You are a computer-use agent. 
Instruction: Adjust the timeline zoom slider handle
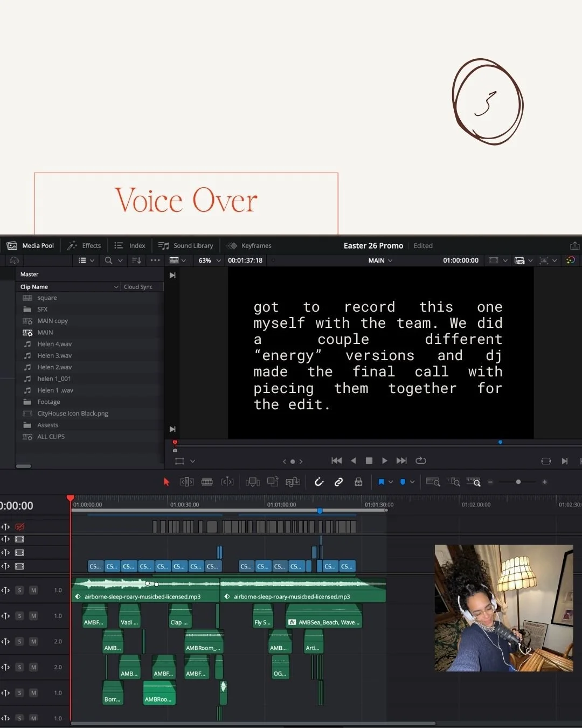518,482
